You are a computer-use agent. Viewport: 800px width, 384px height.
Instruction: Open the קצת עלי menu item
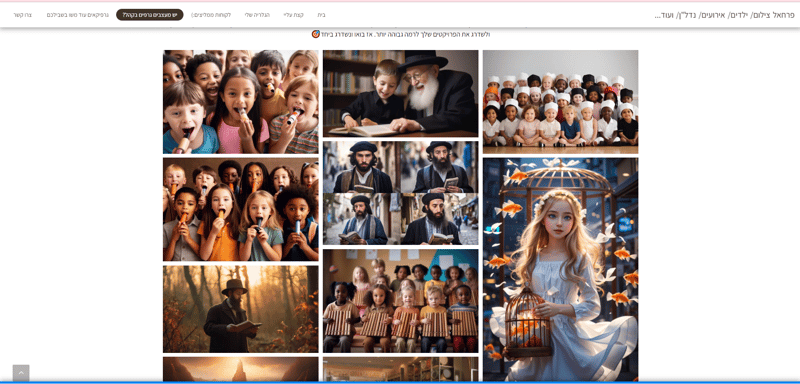[x=293, y=15]
